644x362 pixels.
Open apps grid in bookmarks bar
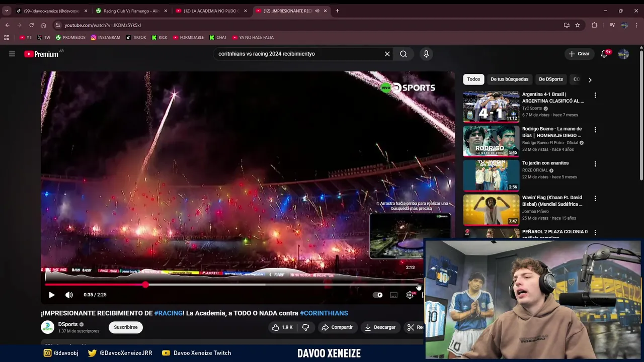[7, 37]
